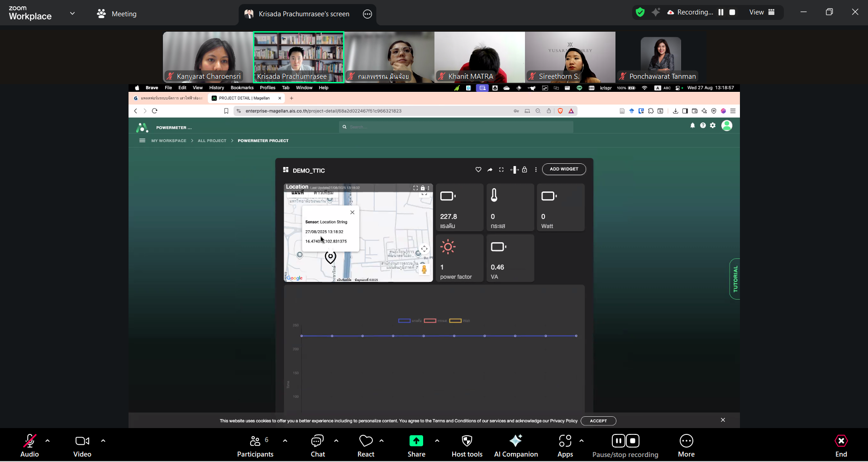Pause the recording in top bar
The height and width of the screenshot is (462, 868).
(721, 12)
